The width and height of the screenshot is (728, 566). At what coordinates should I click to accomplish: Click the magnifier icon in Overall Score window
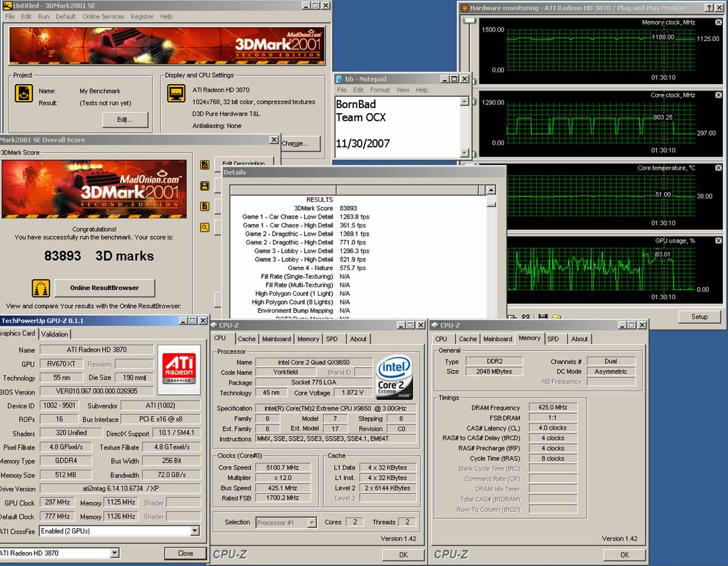[x=205, y=228]
